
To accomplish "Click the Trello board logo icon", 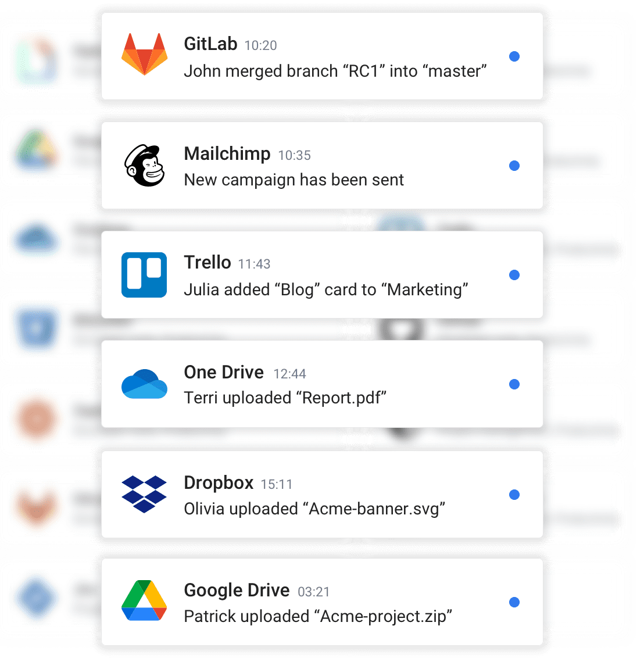I will click(144, 275).
